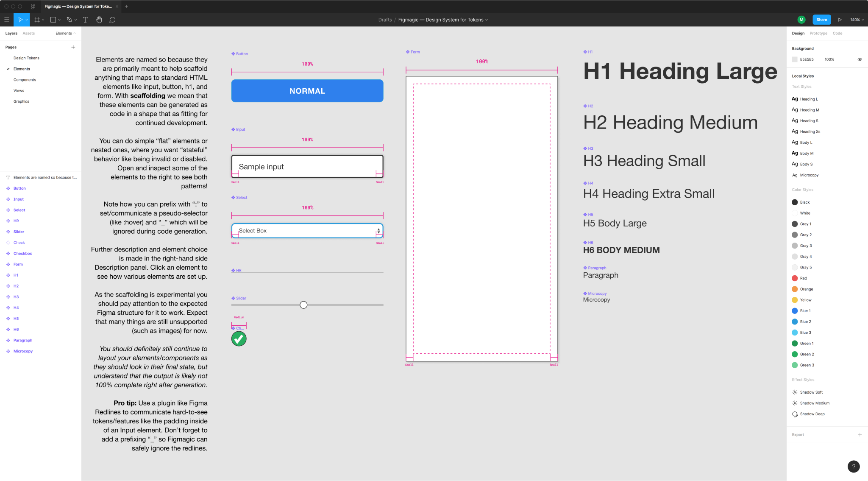This screenshot has width=868, height=481.
Task: Open the hamburger main menu
Action: [x=7, y=20]
